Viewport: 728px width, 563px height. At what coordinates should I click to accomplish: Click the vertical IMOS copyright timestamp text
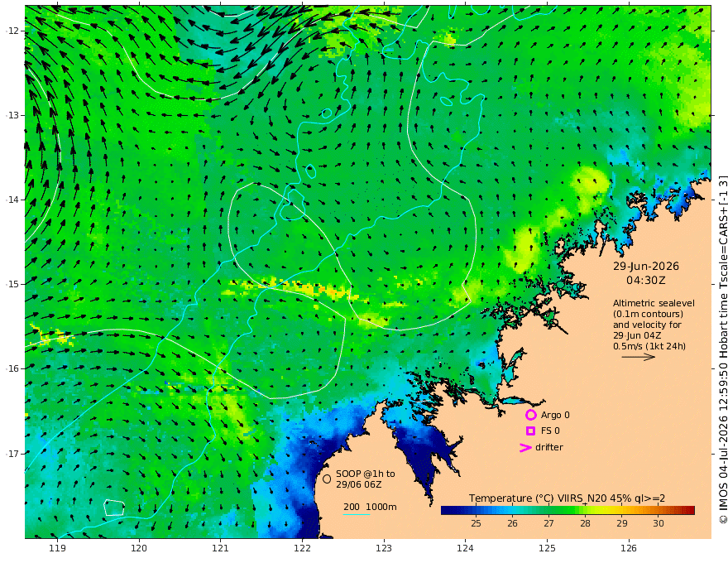[x=722, y=349]
